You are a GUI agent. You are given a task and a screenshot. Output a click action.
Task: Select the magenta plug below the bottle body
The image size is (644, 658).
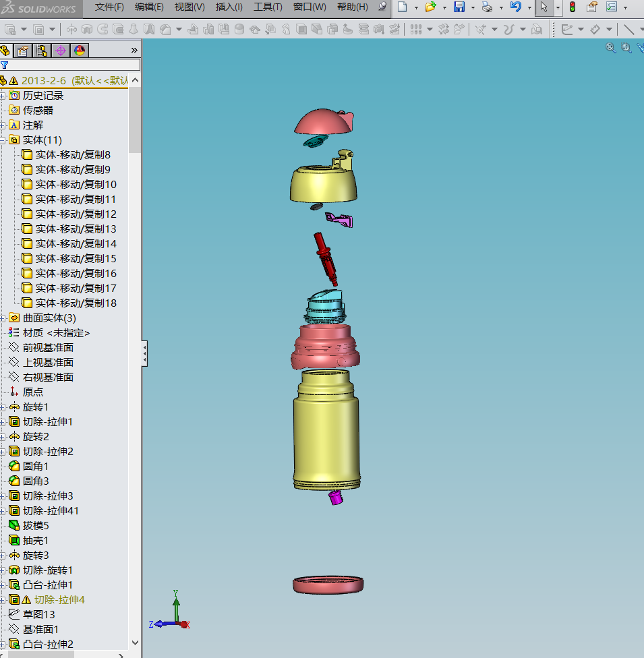pyautogui.click(x=335, y=498)
